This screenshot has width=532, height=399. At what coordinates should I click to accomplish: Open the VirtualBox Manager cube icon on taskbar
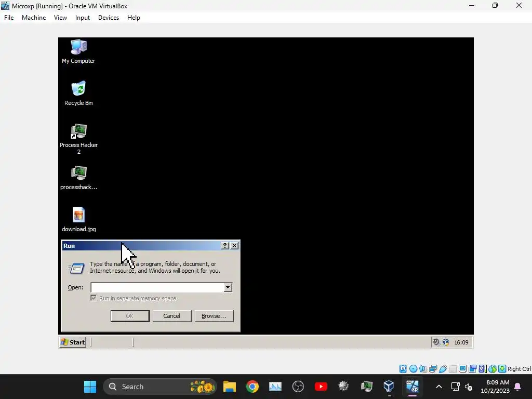[389, 387]
